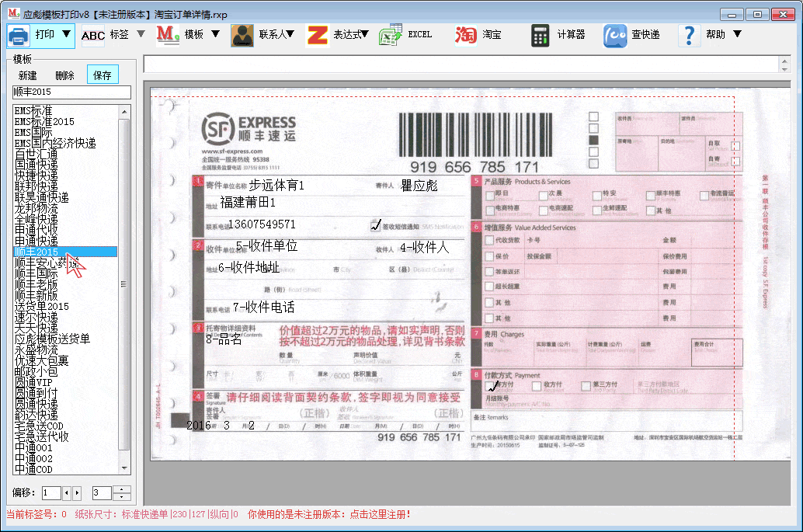This screenshot has height=532, width=803.
Task: Select EMS标准2015 in template list
Action: 44,122
